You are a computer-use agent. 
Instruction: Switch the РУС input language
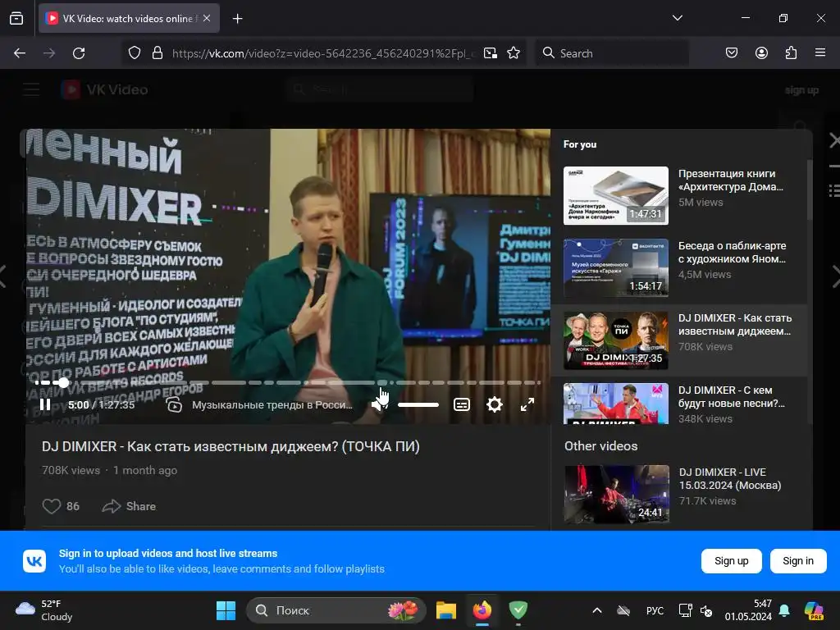tap(655, 610)
